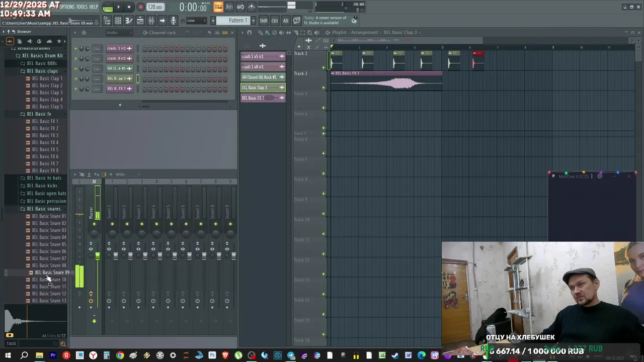
Task: Toggle the Playlist magnet snap icon
Action: point(249,33)
